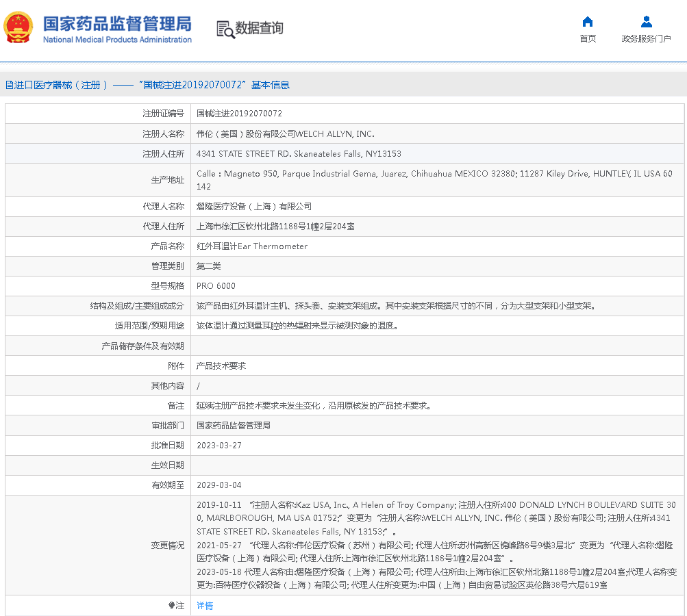Click the expiry date 2029-03-04
The image size is (687, 616).
[219, 485]
